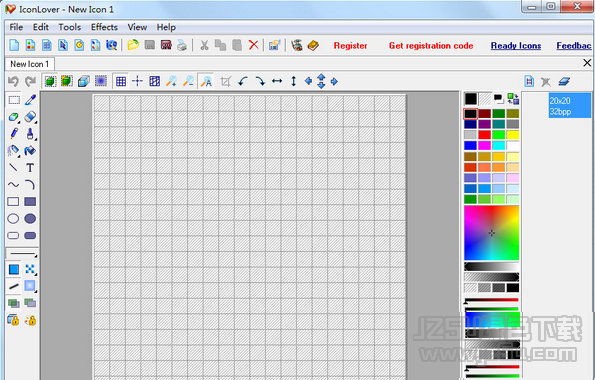This screenshot has height=380, width=595.
Task: Close the document tab with X
Action: point(587,63)
